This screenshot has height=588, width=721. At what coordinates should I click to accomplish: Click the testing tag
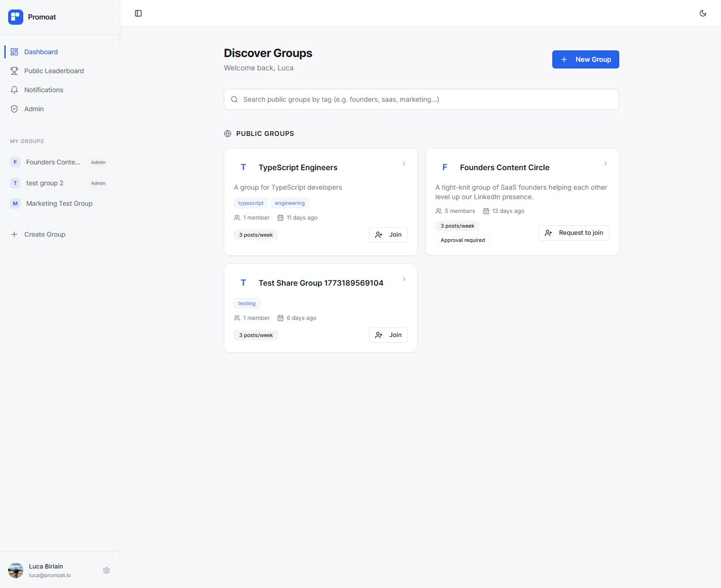click(x=247, y=303)
